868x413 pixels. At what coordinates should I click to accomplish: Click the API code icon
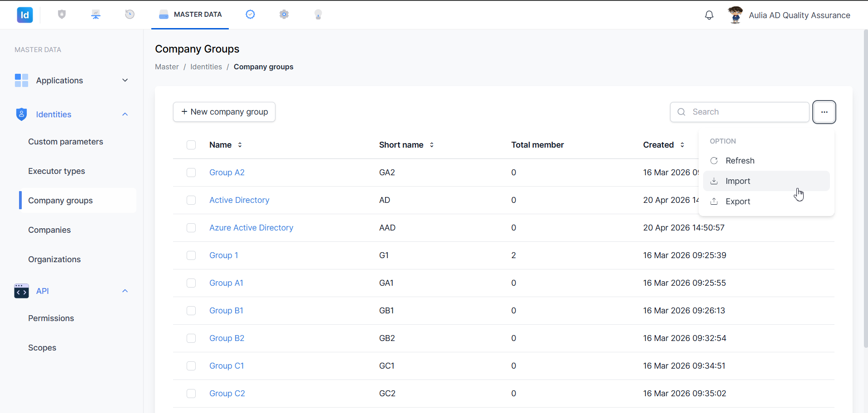coord(21,291)
